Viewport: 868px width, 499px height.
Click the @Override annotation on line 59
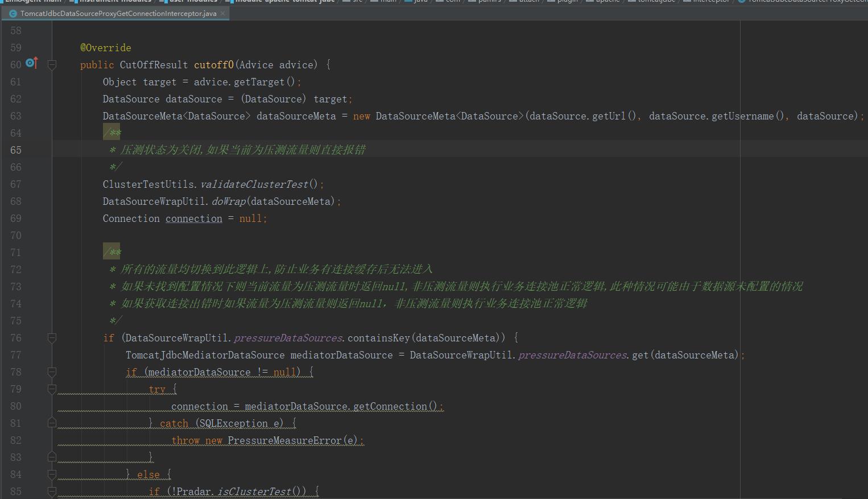tap(106, 48)
